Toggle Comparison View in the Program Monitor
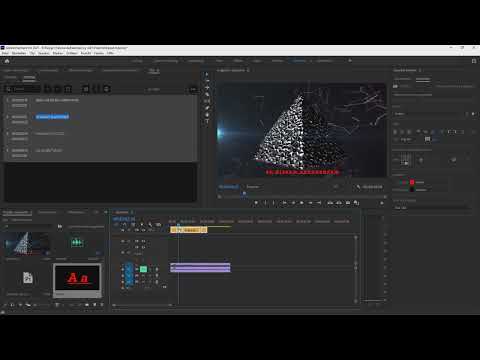The image size is (480, 360). (x=356, y=203)
